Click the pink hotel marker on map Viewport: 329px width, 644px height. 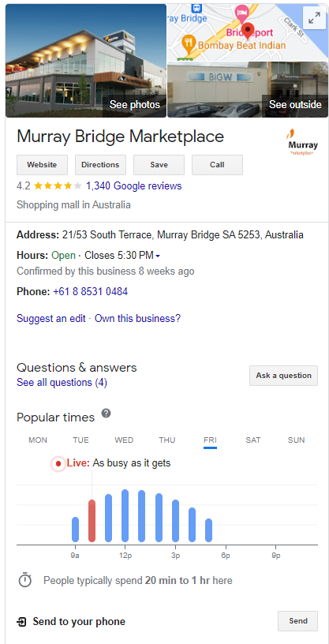[242, 12]
